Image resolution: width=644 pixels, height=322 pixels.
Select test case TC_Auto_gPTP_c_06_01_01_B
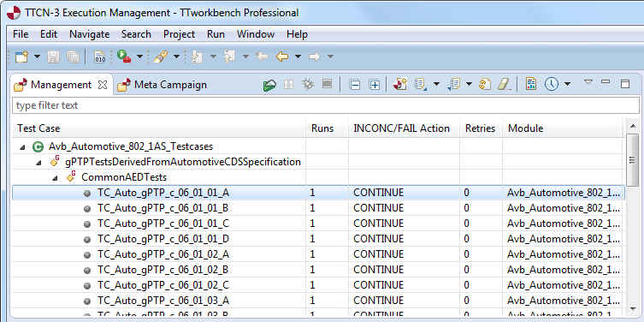[x=162, y=208]
